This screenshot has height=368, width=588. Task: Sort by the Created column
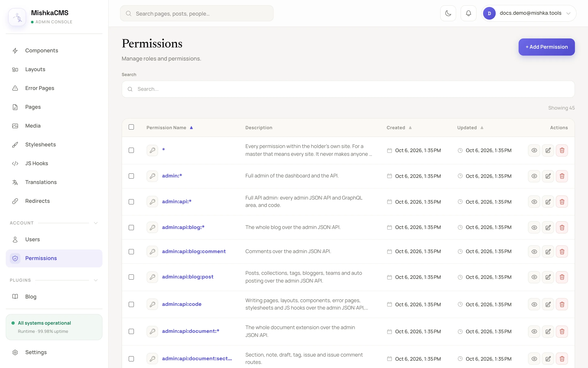pyautogui.click(x=399, y=128)
